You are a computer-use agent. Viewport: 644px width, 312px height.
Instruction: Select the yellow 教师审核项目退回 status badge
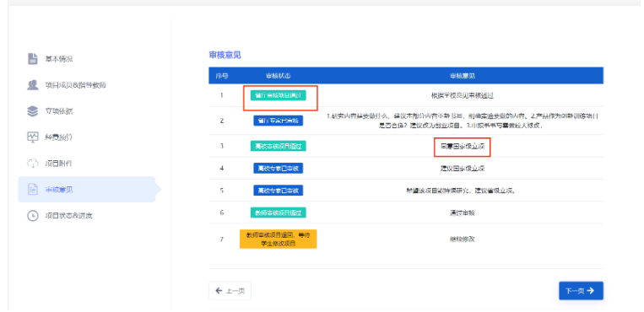pyautogui.click(x=279, y=239)
